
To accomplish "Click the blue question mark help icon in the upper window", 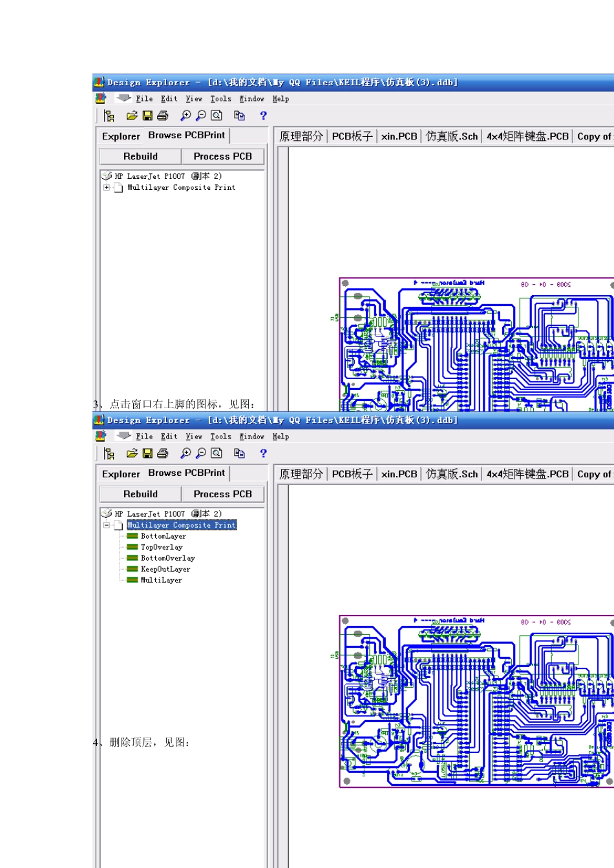I will (263, 116).
